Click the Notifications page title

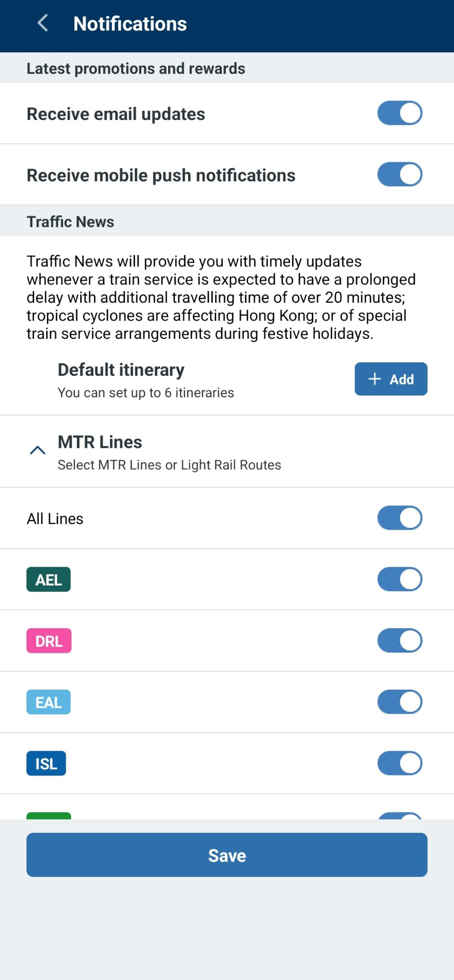pos(130,24)
